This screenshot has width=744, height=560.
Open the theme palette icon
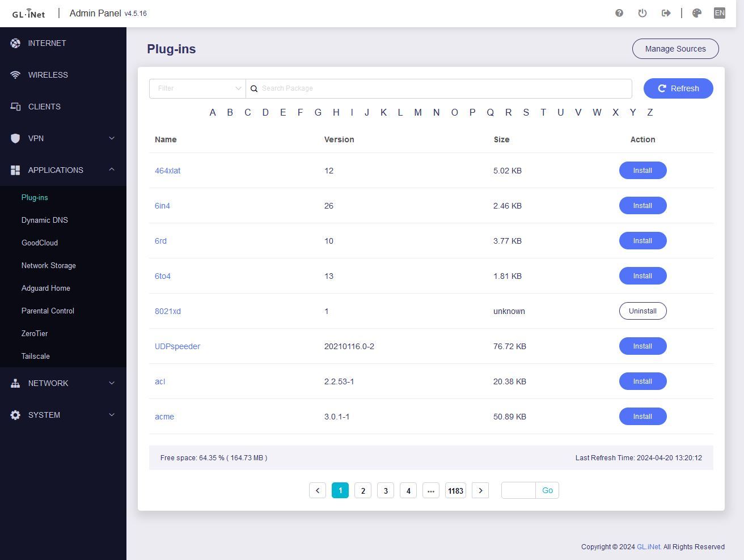697,13
